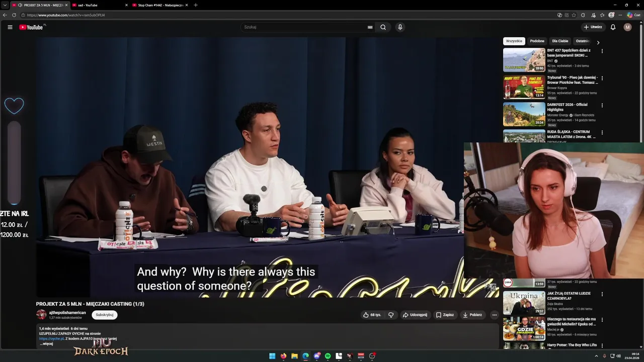The image size is (644, 362).
Task: Open the taskbar volume icon
Action: click(x=618, y=356)
